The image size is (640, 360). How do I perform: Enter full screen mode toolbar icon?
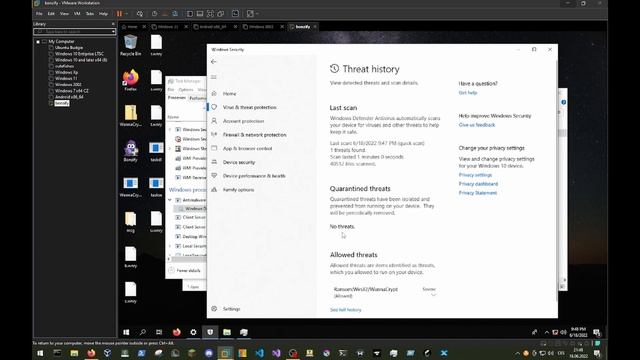(210, 14)
